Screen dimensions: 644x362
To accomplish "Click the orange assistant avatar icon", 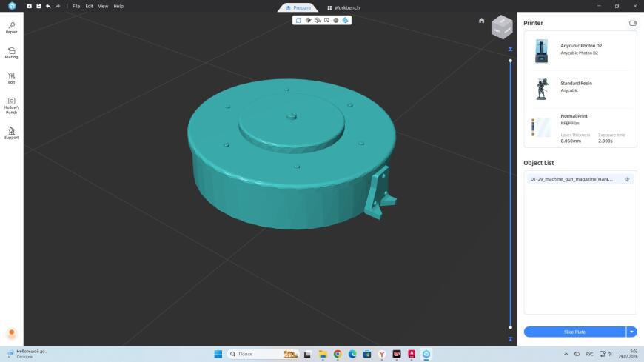I will (12, 333).
